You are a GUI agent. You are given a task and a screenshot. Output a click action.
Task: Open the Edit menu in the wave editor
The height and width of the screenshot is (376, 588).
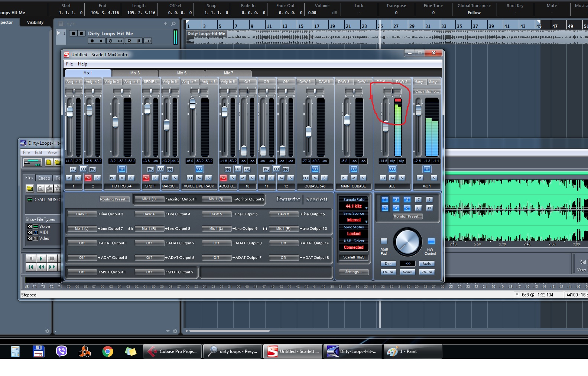[39, 152]
